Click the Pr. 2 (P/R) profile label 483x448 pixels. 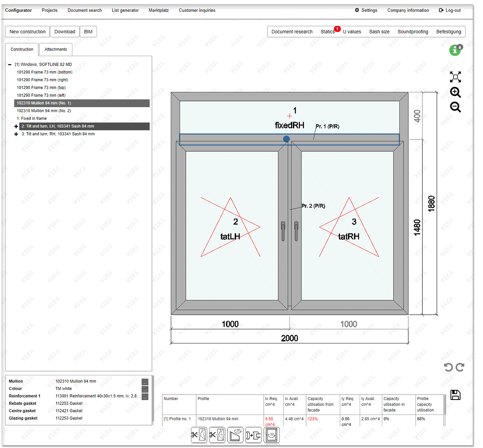(313, 206)
